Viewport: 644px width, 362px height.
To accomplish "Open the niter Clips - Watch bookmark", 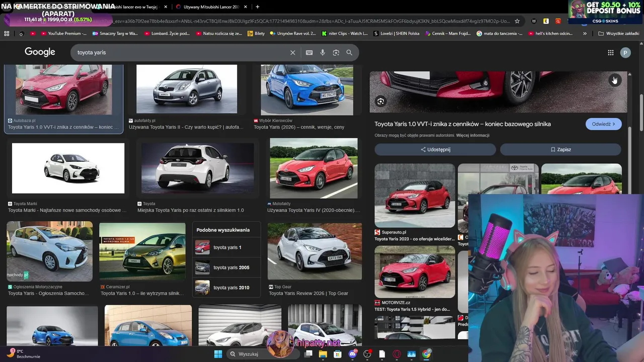I will coord(344,34).
